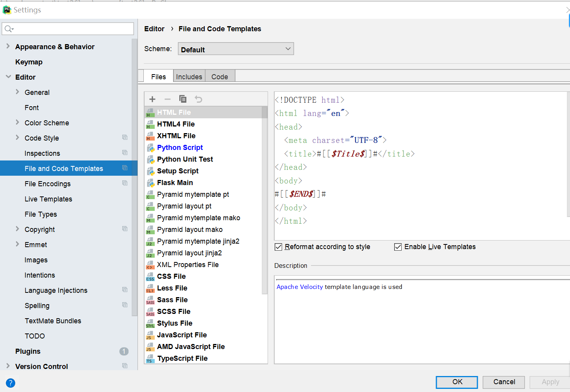The width and height of the screenshot is (570, 392).
Task: Click the Apply button
Action: pyautogui.click(x=550, y=382)
